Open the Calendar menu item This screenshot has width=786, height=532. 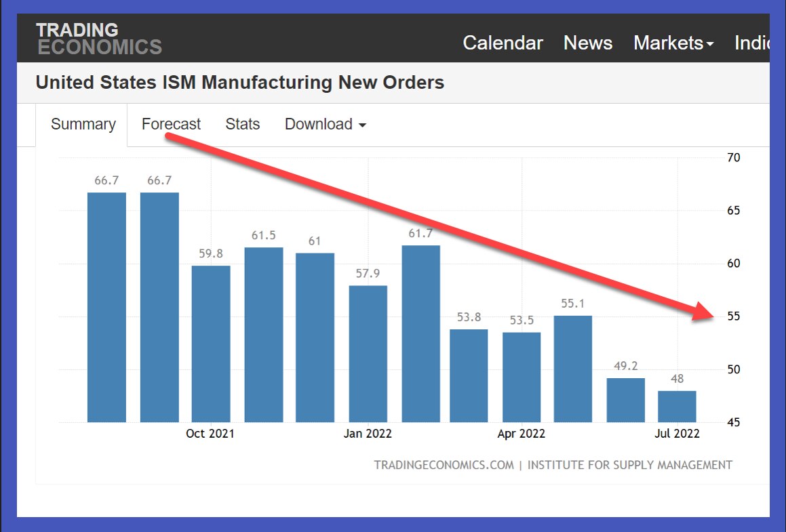(x=503, y=43)
